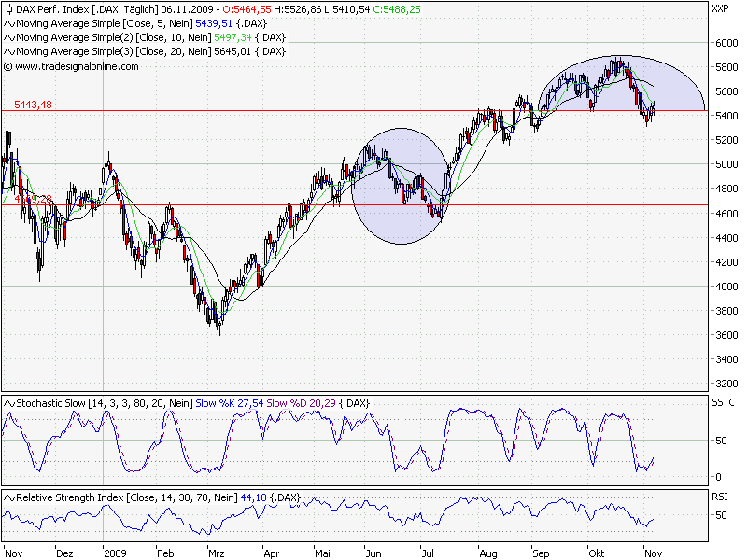Click the Jul month label on time axis
This screenshot has height=560, width=747.
tap(428, 553)
